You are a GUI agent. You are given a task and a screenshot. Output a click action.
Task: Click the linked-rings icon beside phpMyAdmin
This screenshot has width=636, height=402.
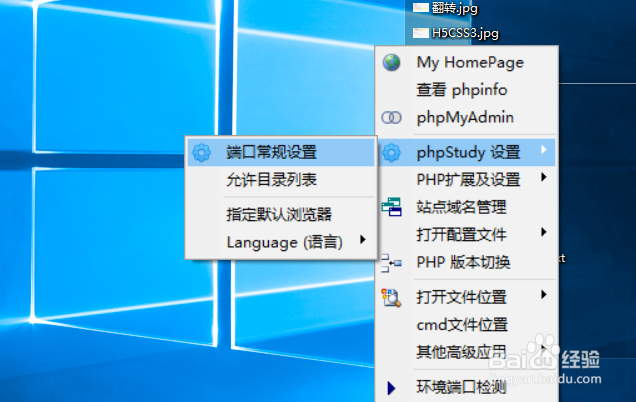(x=391, y=118)
